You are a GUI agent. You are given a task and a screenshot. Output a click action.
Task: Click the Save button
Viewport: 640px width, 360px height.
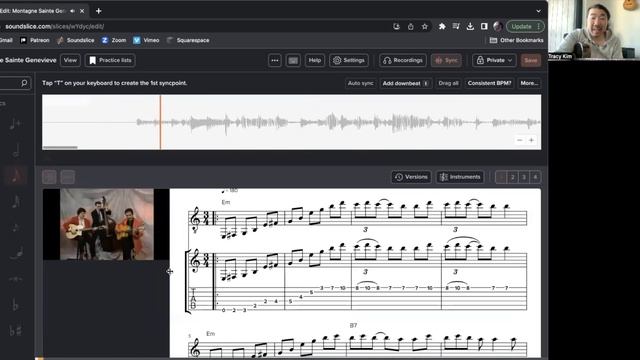click(531, 60)
